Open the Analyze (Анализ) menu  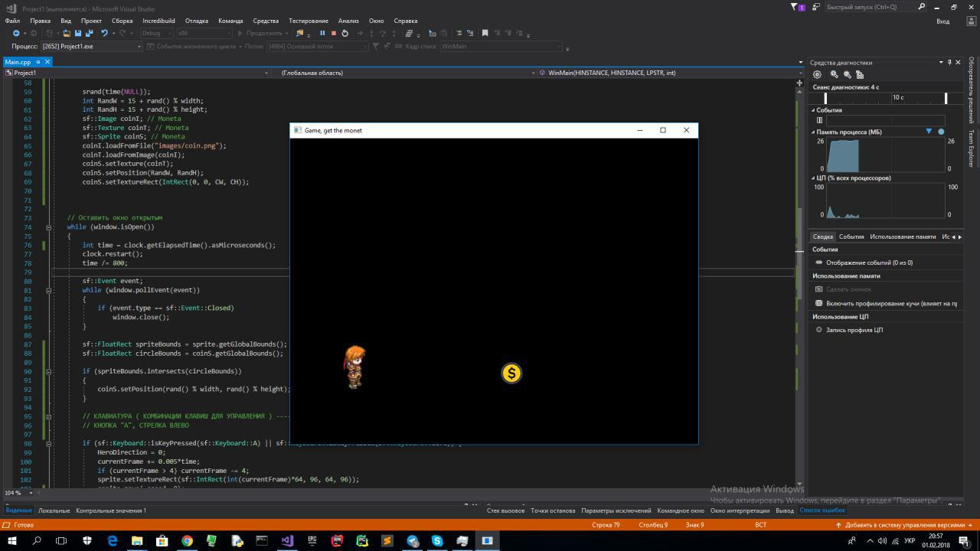click(348, 21)
